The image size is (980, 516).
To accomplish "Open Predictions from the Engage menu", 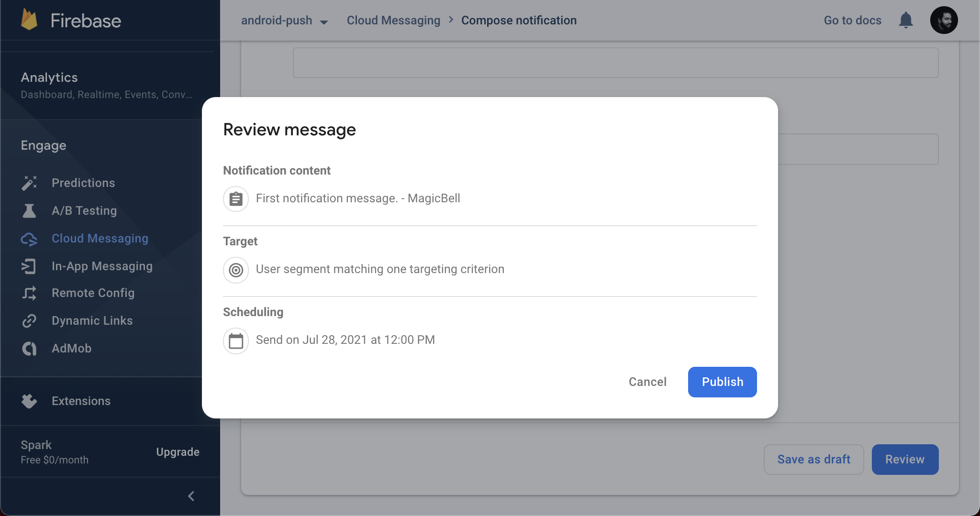I will pos(83,183).
